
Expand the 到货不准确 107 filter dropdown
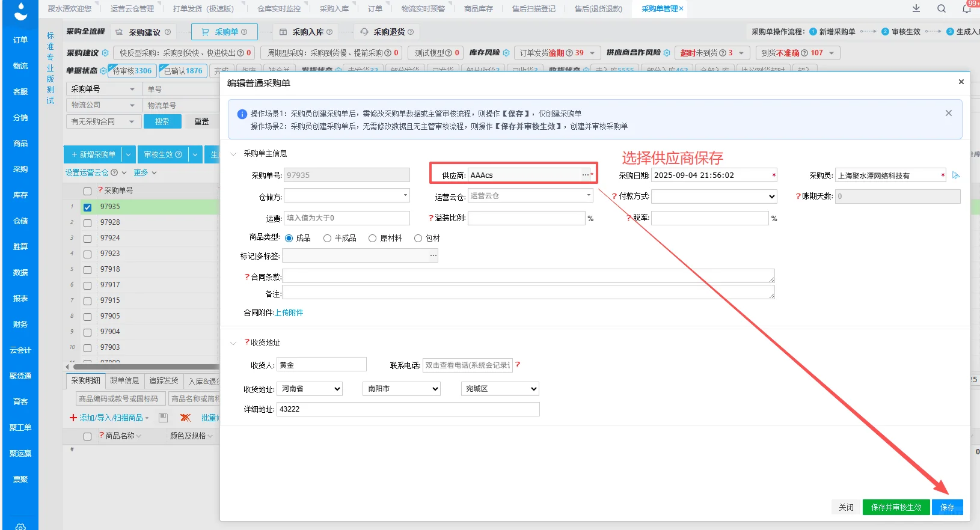831,53
